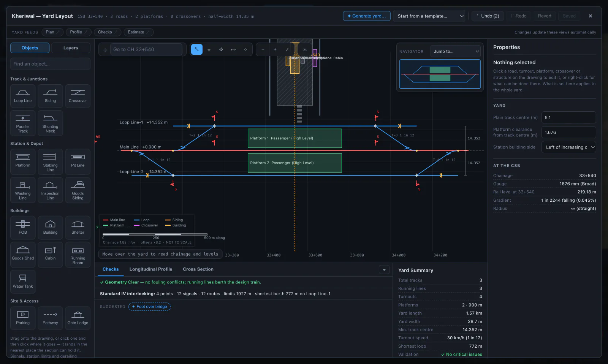Toggle the pan move tool
608x364 pixels.
(221, 49)
